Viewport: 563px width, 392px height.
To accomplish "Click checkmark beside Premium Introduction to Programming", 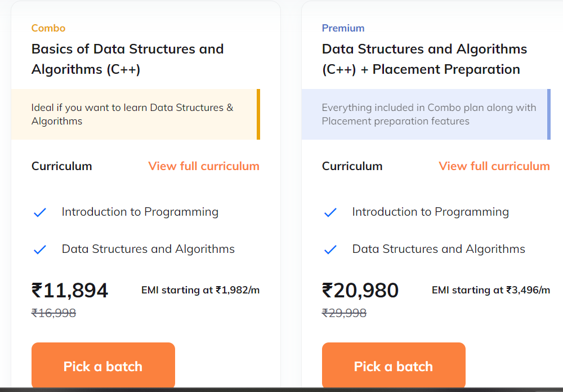I will (330, 212).
